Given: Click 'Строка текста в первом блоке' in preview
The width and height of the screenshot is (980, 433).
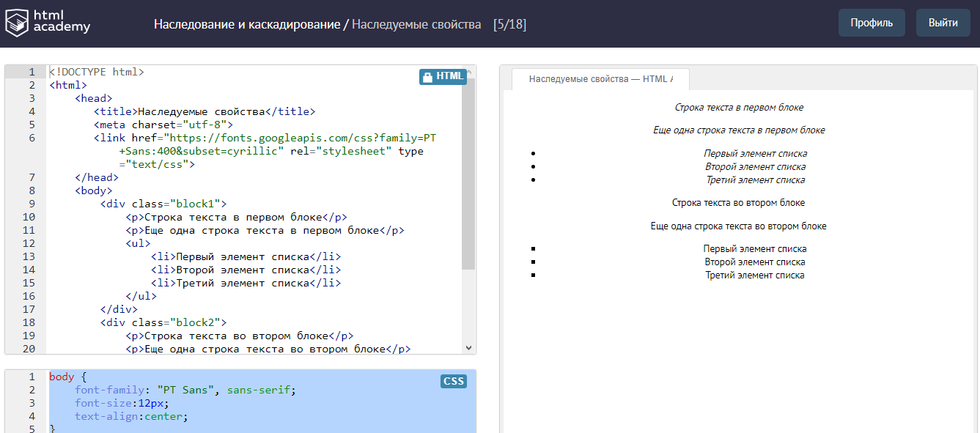Looking at the screenshot, I should point(739,107).
